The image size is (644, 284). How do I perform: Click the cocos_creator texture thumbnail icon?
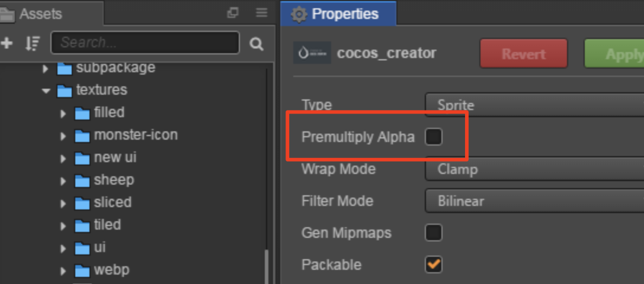tap(312, 53)
